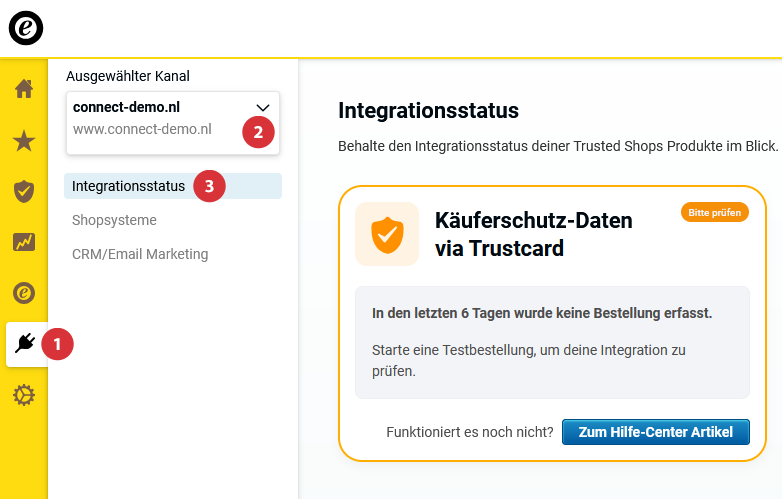The height and width of the screenshot is (499, 782).
Task: Click the Zum Hilfe-Center Artikel button
Action: click(x=655, y=432)
